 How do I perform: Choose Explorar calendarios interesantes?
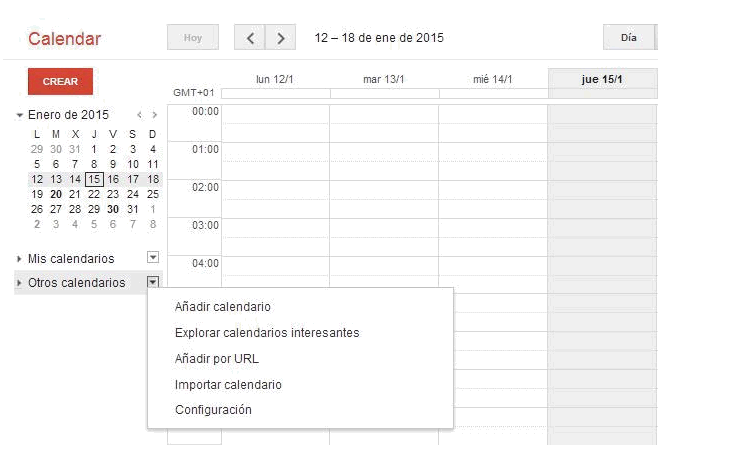click(266, 333)
